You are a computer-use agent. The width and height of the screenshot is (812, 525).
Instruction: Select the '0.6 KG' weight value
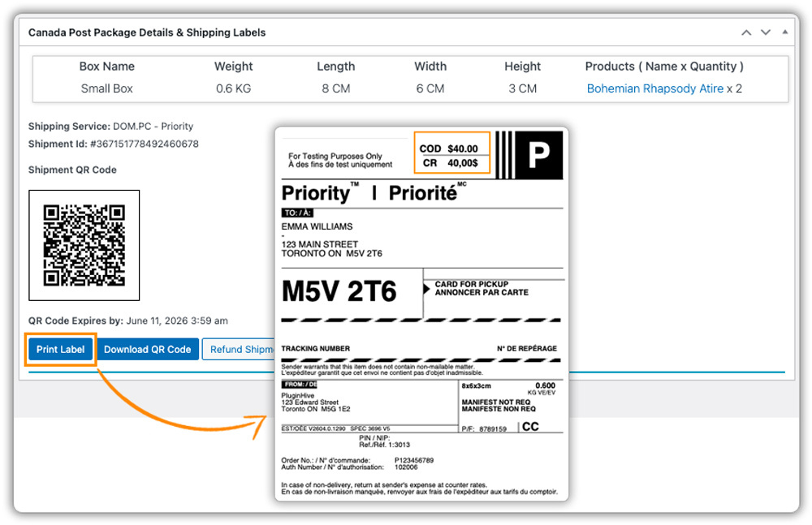pyautogui.click(x=234, y=88)
